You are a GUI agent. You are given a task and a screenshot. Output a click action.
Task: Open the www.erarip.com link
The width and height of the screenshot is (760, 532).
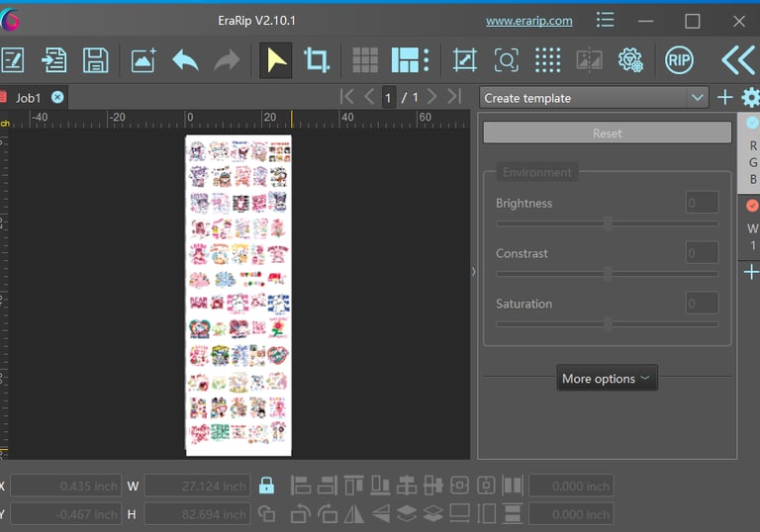(529, 21)
